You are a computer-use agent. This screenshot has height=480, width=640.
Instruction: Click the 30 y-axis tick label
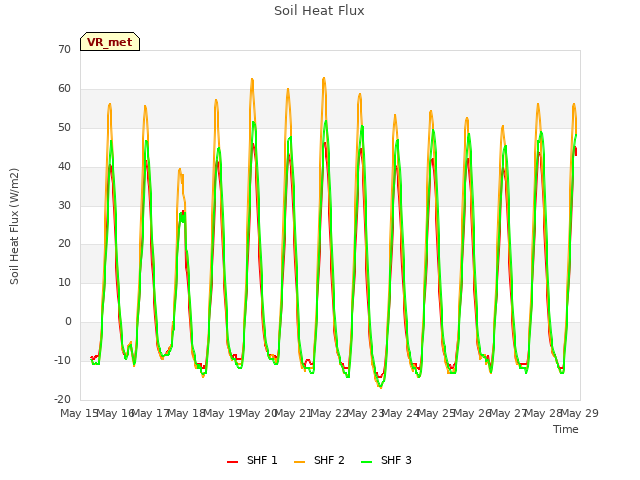coord(64,205)
